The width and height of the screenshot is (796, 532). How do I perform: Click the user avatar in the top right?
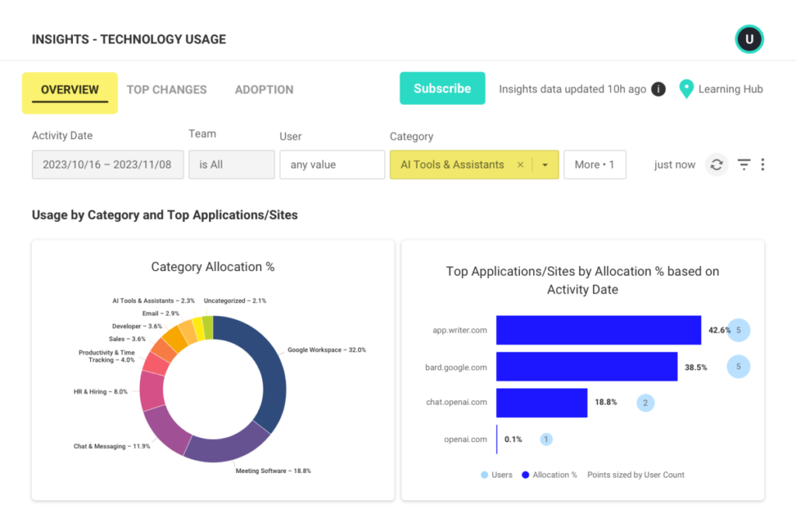[749, 38]
